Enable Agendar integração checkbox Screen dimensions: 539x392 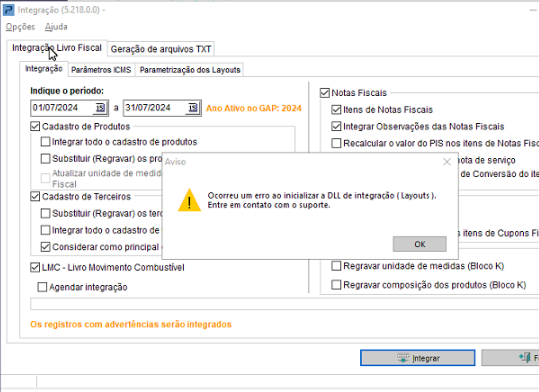pyautogui.click(x=42, y=287)
